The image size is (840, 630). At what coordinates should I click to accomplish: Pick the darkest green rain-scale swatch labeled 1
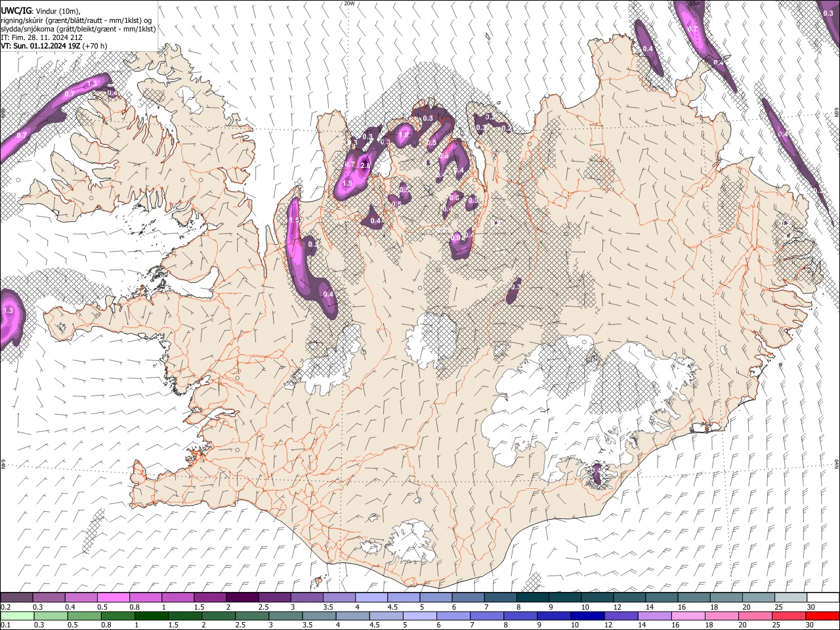point(151,616)
